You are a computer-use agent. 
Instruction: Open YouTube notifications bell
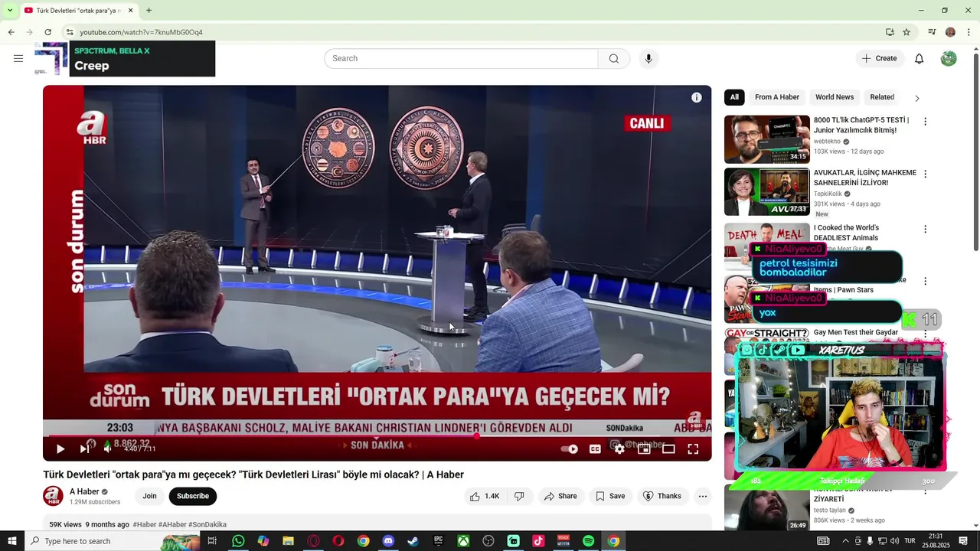tap(920, 58)
